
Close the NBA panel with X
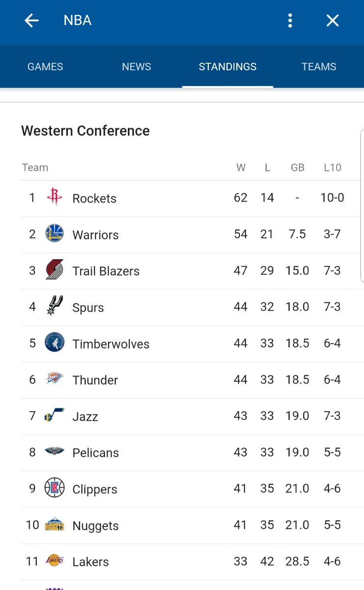point(333,21)
